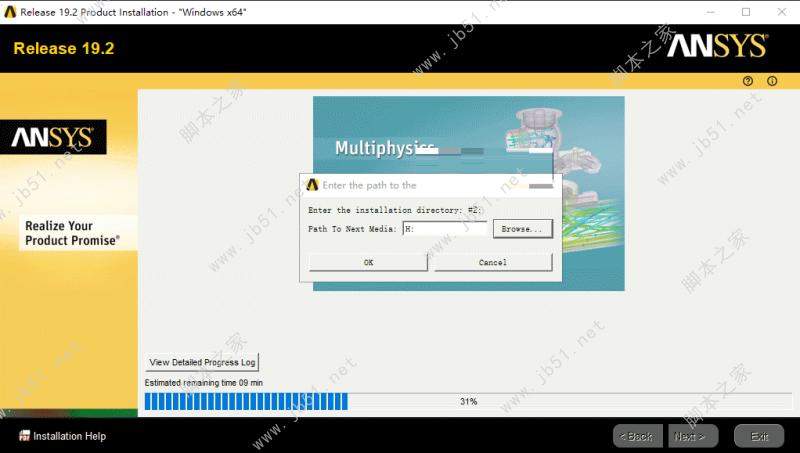Click the ANSYS icon in the dialog title
The image size is (800, 453).
(312, 185)
